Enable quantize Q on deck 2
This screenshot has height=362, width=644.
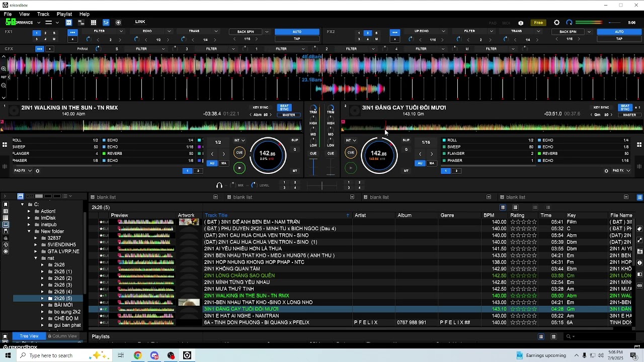point(406,149)
